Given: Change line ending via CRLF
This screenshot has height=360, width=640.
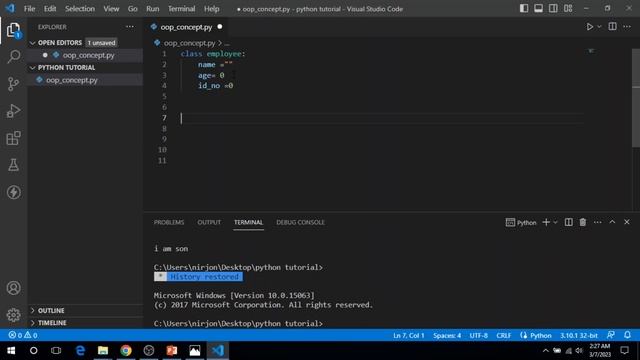Looking at the screenshot, I should tap(504, 335).
